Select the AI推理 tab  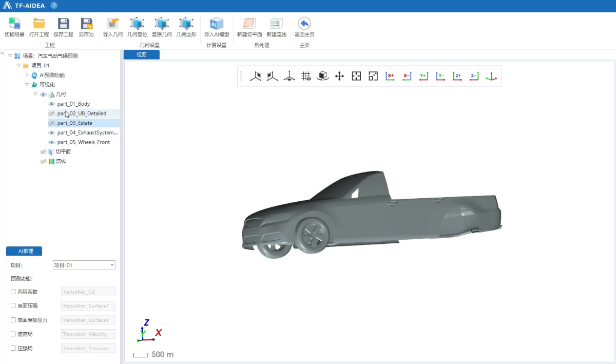pyautogui.click(x=24, y=251)
